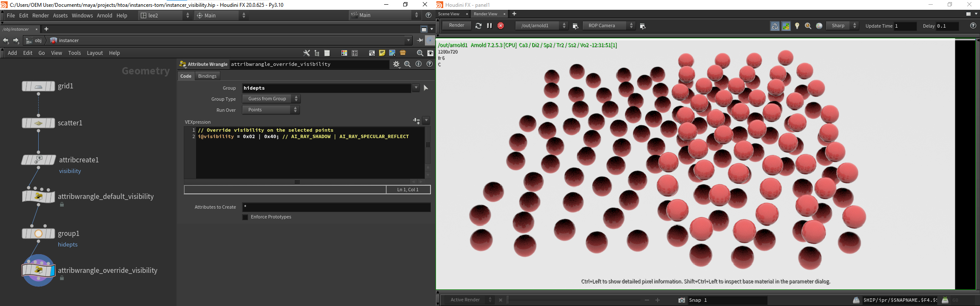This screenshot has width=980, height=306.
Task: Go back with the left arrow in network path
Action: pos(6,40)
